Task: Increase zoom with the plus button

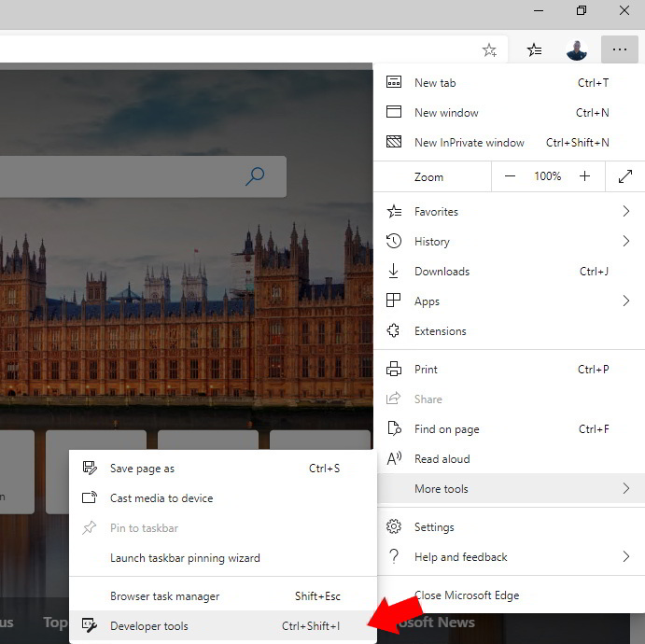Action: coord(584,176)
